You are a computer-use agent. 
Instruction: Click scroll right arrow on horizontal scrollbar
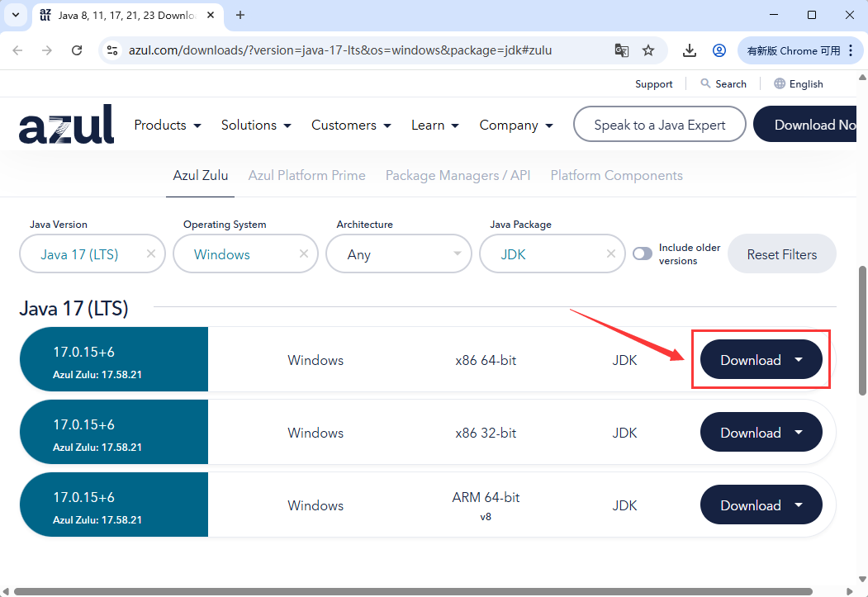tap(850, 591)
